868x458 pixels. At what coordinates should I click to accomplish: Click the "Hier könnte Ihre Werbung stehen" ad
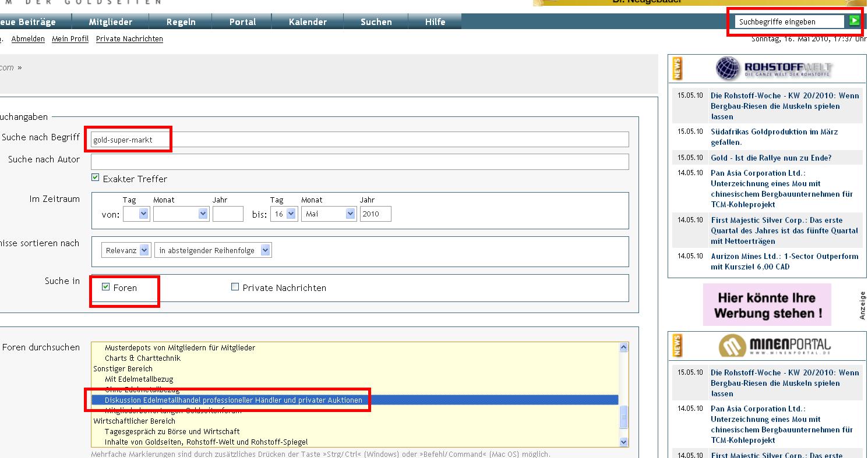click(x=767, y=305)
